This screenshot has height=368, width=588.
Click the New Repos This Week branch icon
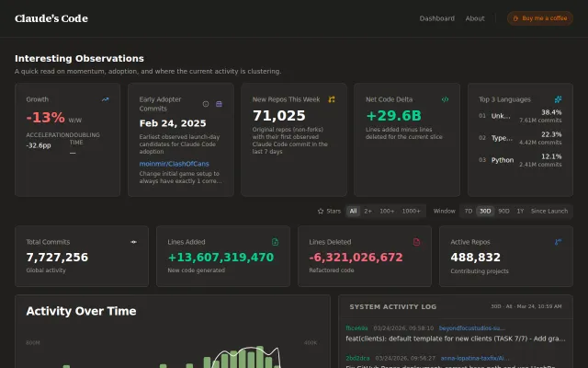(332, 99)
